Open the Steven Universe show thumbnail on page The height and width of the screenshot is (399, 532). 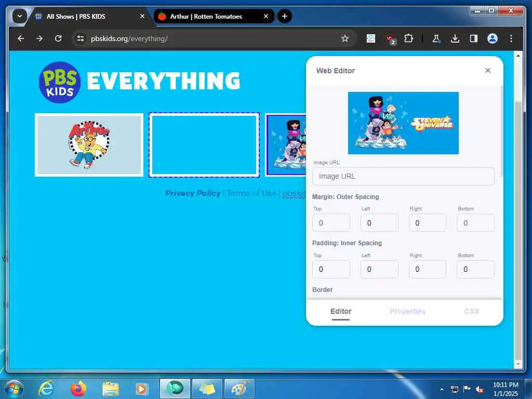286,145
